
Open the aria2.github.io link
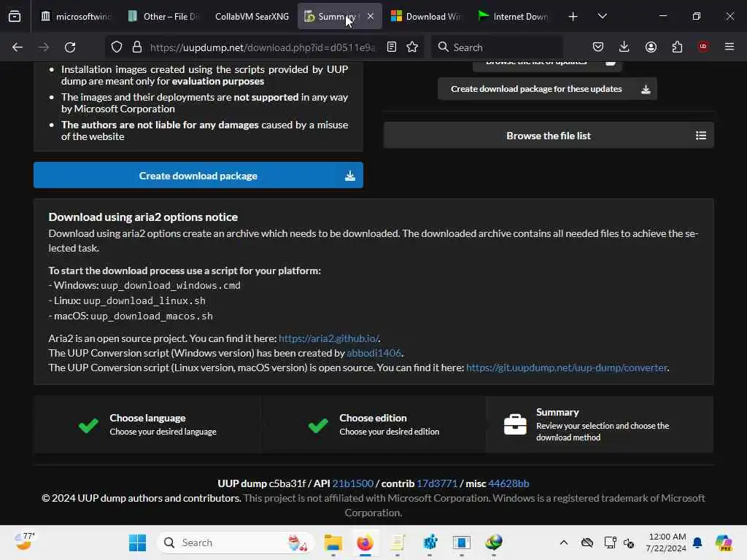coord(329,338)
